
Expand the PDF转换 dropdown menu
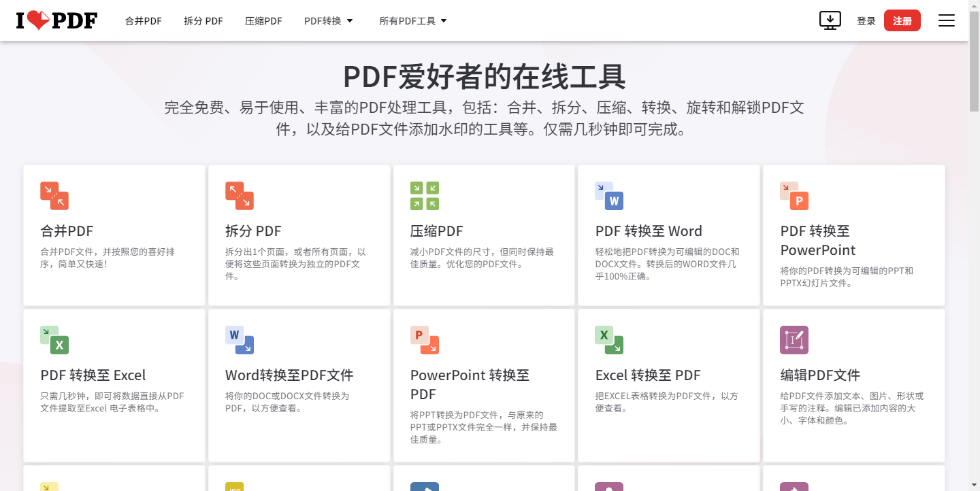[x=329, y=21]
